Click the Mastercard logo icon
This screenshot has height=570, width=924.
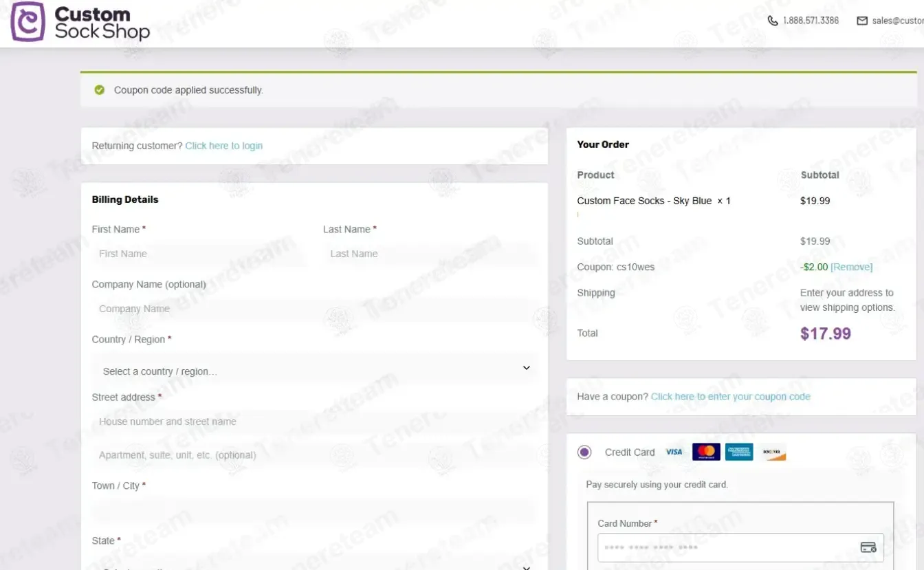click(706, 452)
